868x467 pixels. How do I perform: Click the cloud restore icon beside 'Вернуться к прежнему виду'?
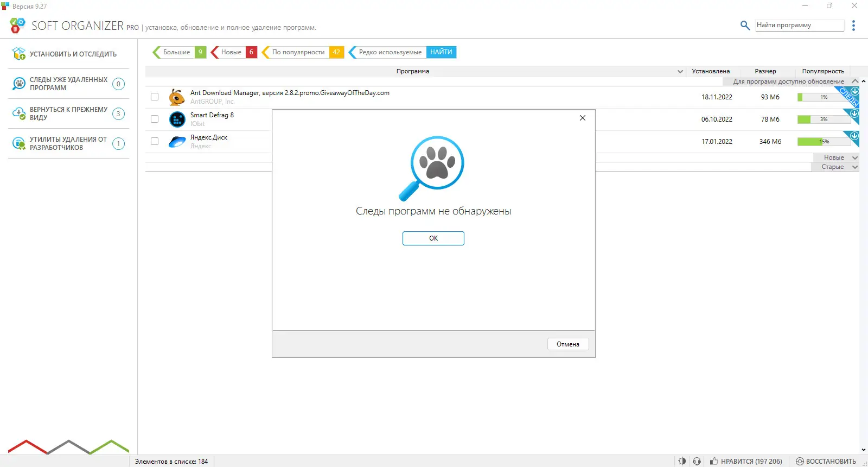19,113
